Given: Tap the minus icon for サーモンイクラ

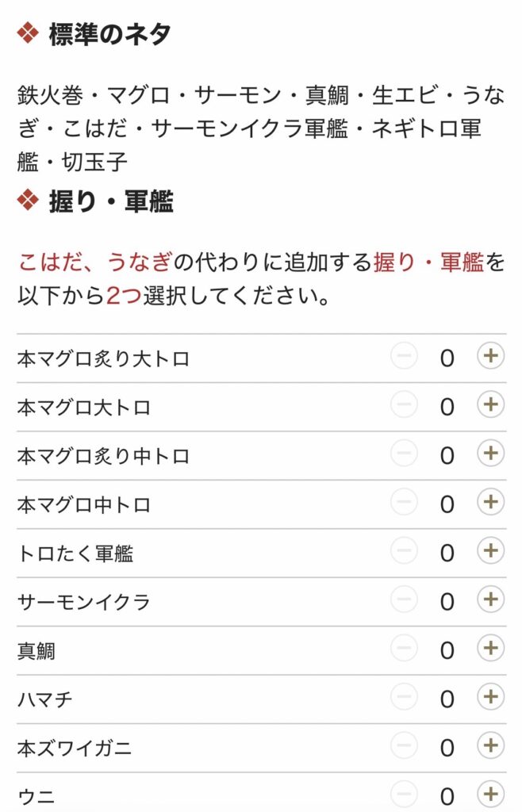Looking at the screenshot, I should (x=404, y=601).
